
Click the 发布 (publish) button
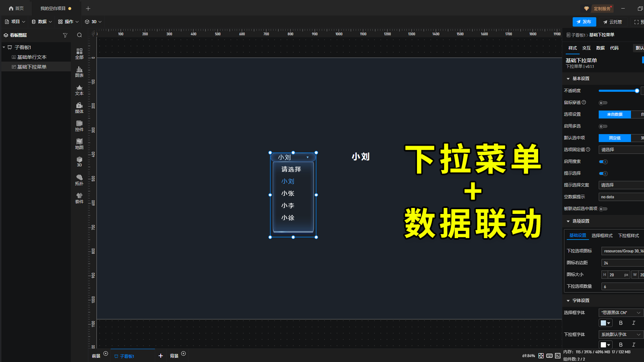pyautogui.click(x=584, y=22)
